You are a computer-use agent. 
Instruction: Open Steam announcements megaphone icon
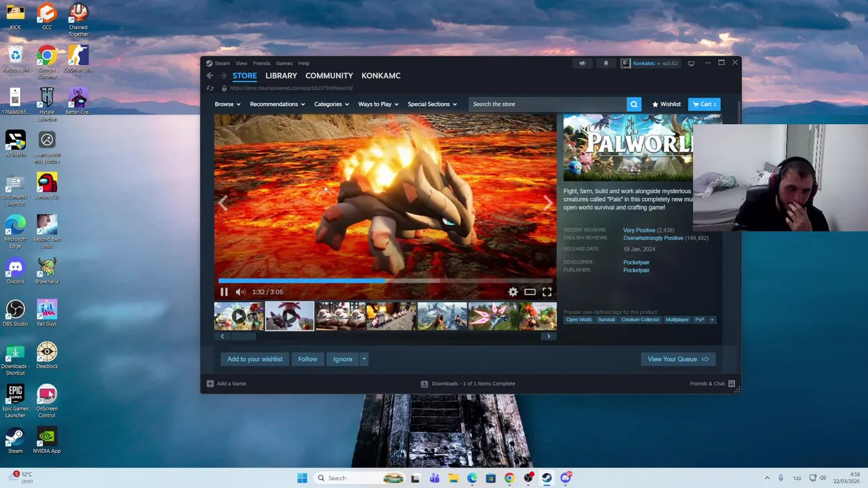(583, 64)
